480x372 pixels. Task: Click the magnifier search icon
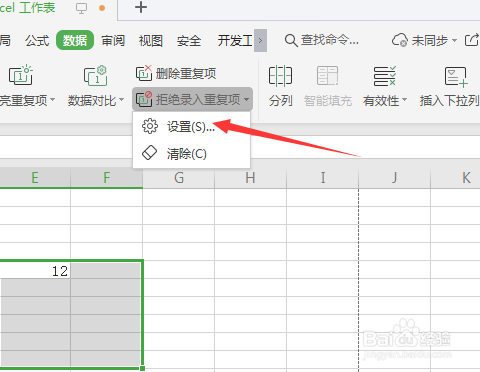coord(291,41)
